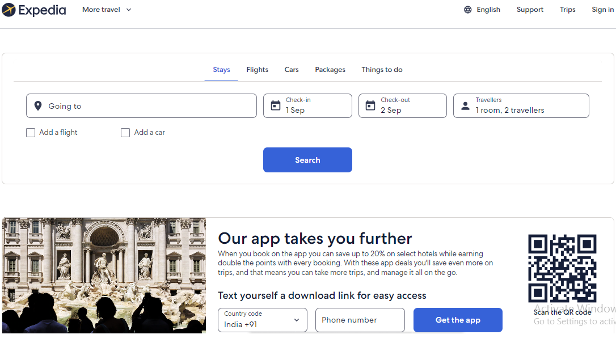Open the Country code India +91 dropdown
The image size is (616, 364).
tap(262, 320)
